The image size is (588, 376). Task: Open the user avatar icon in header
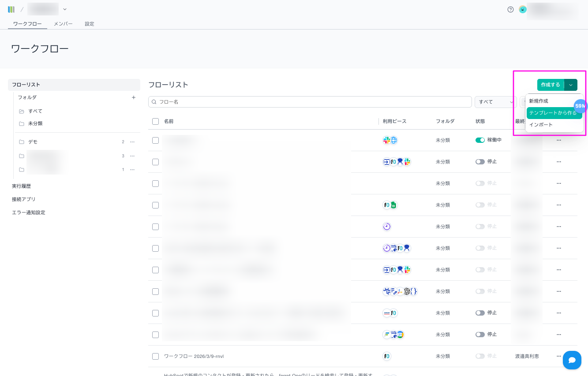pos(523,9)
